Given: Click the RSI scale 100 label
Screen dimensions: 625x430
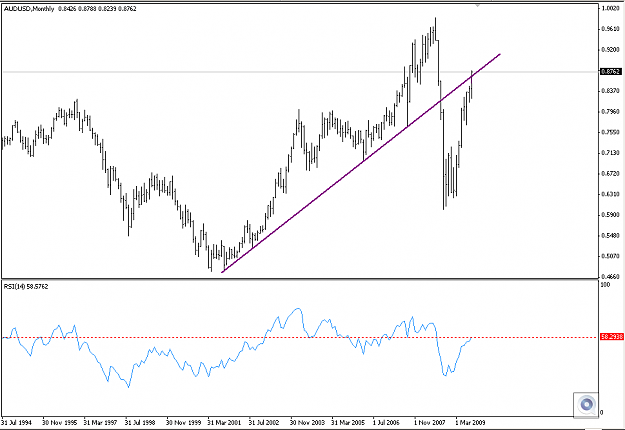Looking at the screenshot, I should pyautogui.click(x=605, y=285).
